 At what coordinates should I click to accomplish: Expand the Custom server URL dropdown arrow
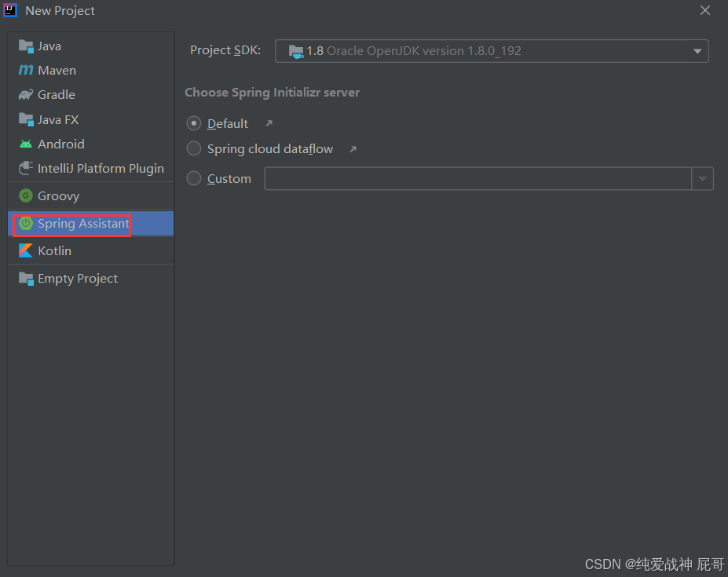(x=702, y=179)
